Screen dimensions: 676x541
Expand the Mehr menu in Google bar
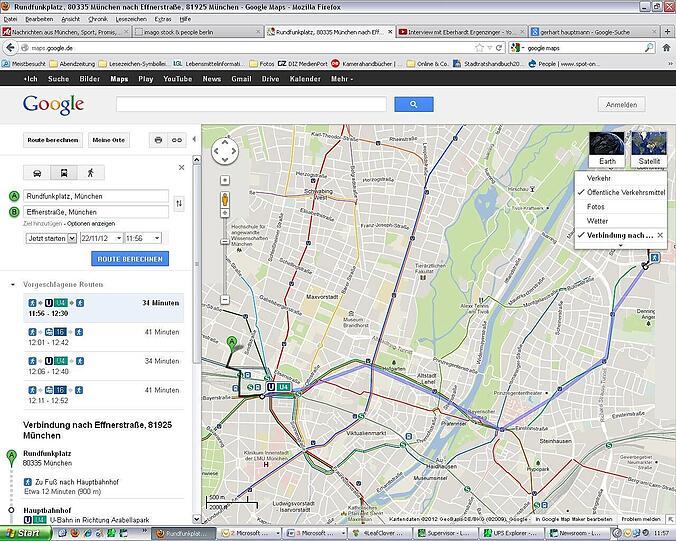(342, 79)
